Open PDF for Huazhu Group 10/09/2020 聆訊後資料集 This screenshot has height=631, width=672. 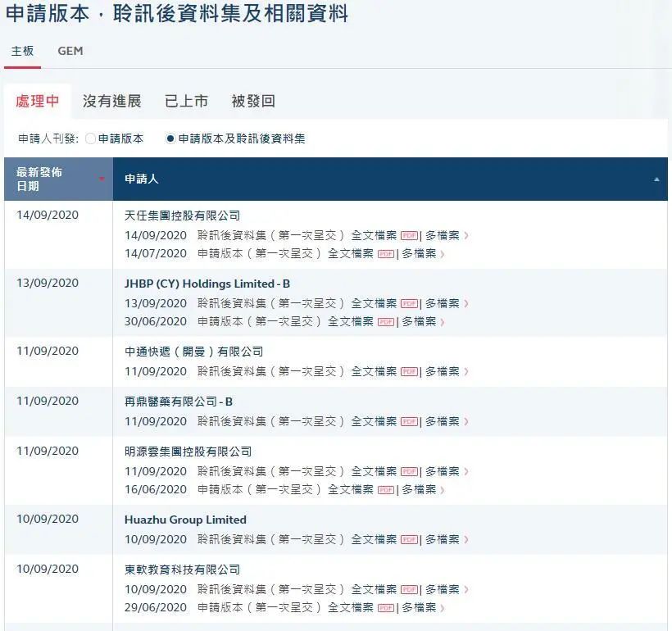(409, 539)
